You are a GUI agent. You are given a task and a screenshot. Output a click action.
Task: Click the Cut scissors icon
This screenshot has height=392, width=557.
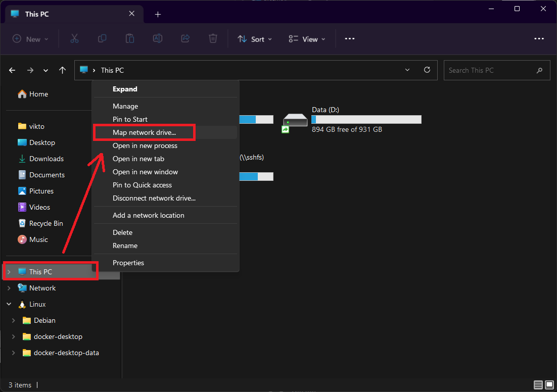(x=74, y=39)
